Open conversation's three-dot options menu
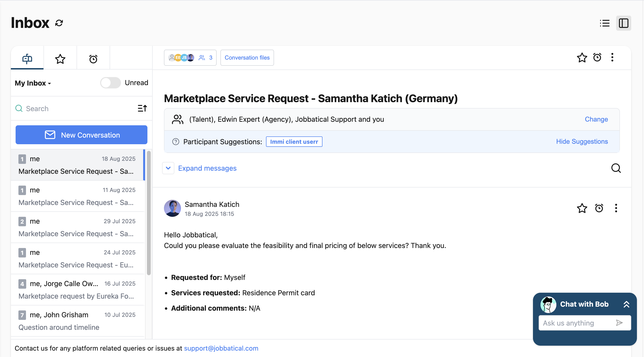The image size is (644, 357). click(x=612, y=57)
